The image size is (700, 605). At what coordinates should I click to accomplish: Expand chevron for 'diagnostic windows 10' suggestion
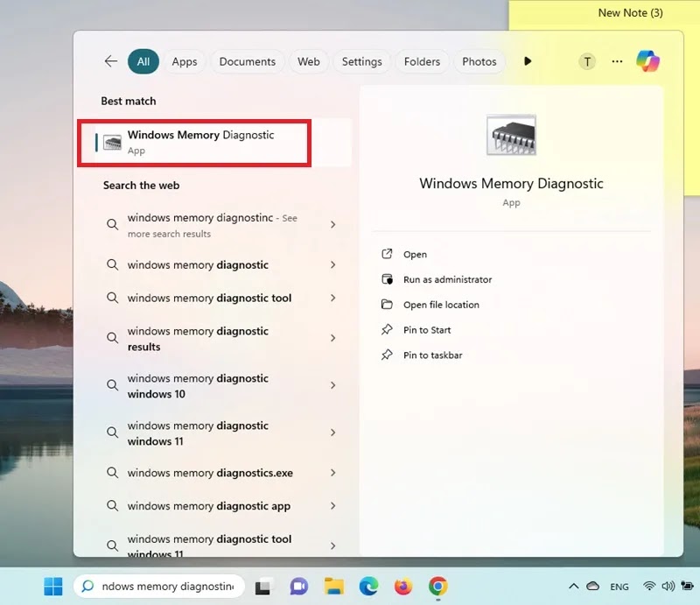(333, 385)
